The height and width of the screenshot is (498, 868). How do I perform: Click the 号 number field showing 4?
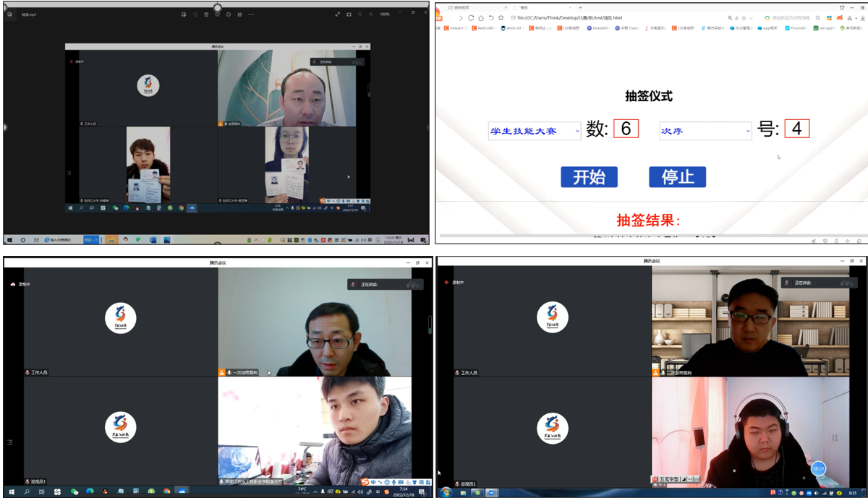pos(796,129)
